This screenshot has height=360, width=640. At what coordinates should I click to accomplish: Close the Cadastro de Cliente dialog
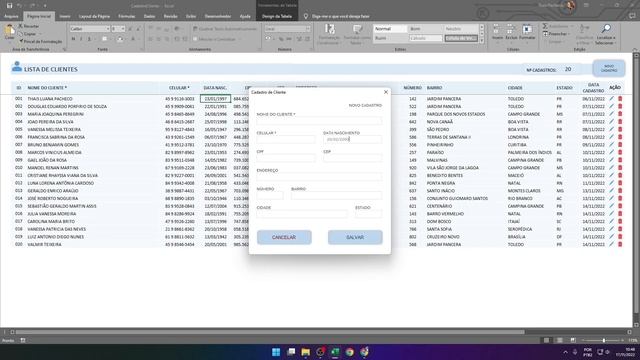[x=386, y=92]
